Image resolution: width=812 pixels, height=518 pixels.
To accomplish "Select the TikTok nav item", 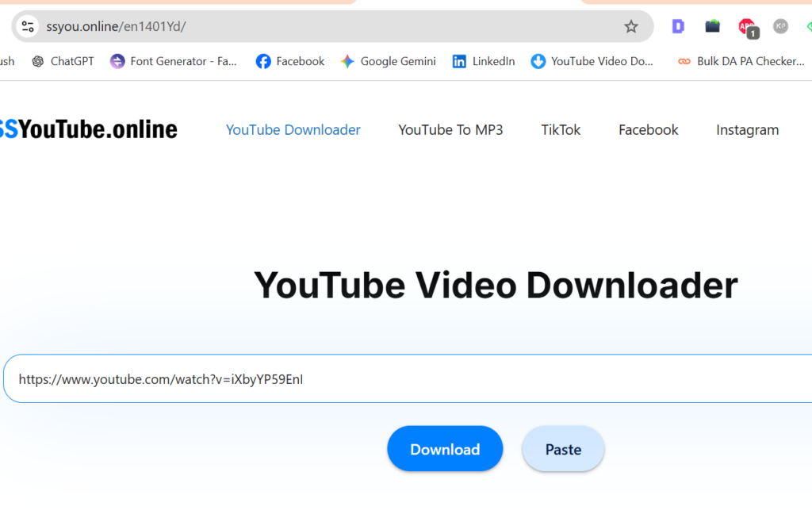I will [x=561, y=129].
